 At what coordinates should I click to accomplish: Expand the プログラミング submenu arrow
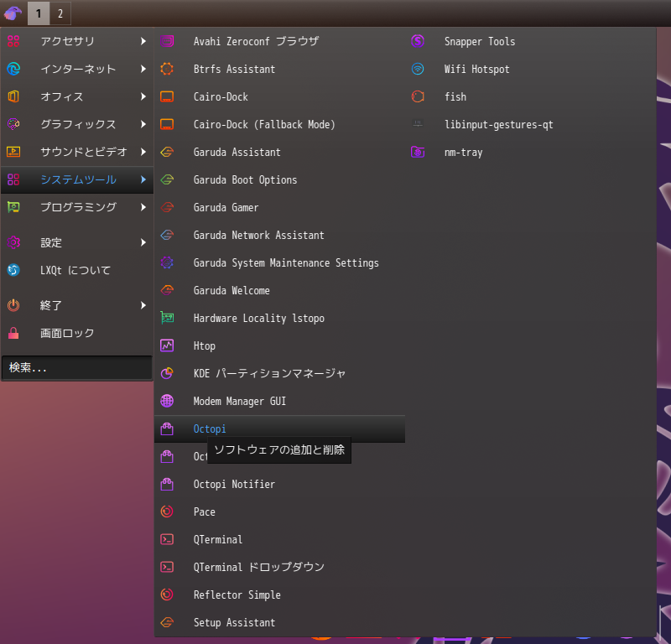[x=143, y=207]
